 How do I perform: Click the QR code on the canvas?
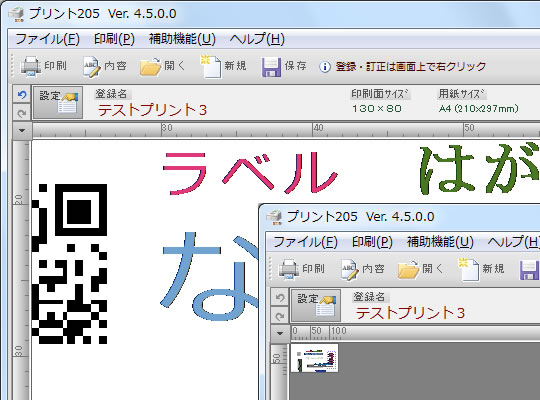coord(70,264)
